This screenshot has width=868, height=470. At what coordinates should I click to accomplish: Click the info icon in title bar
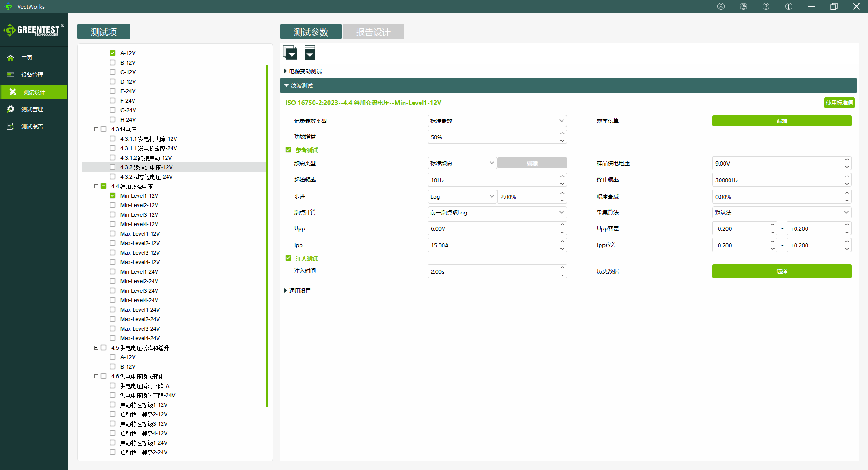click(x=789, y=6)
